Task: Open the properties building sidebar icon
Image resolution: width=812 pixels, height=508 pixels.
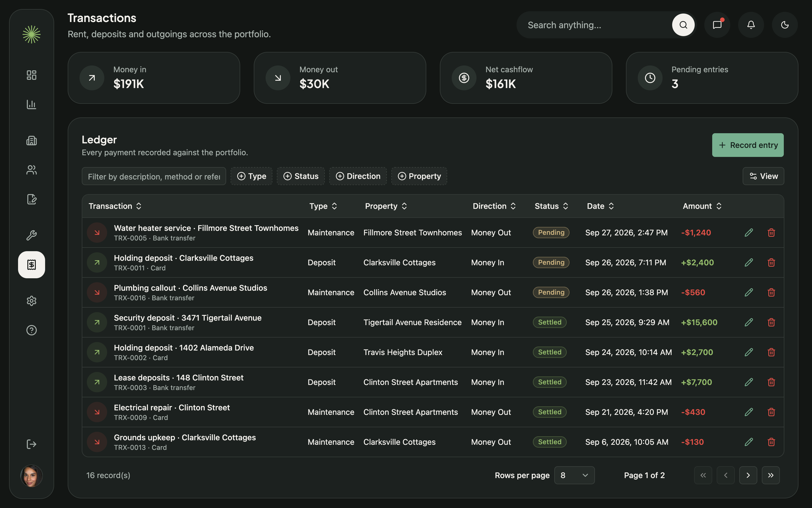Action: [32, 141]
